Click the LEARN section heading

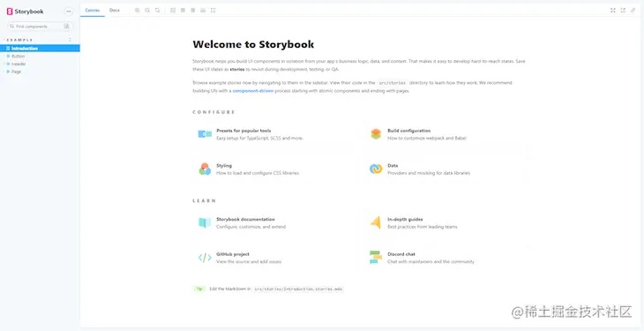204,200
